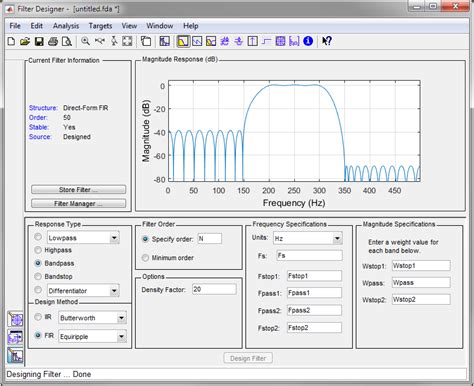The height and width of the screenshot is (386, 474).
Task: Click the Print toolbar icon
Action: pos(53,41)
